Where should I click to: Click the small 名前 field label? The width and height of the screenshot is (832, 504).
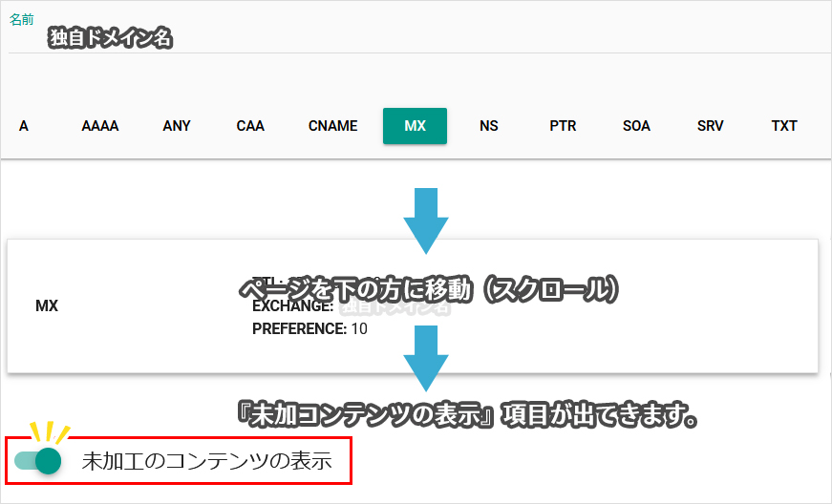click(x=22, y=19)
